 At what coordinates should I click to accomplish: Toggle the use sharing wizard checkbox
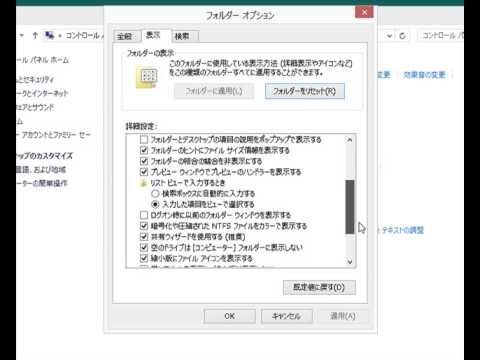(144, 237)
